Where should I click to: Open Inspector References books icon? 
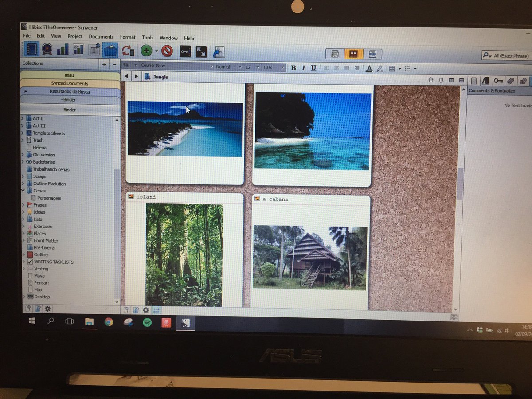pos(485,81)
